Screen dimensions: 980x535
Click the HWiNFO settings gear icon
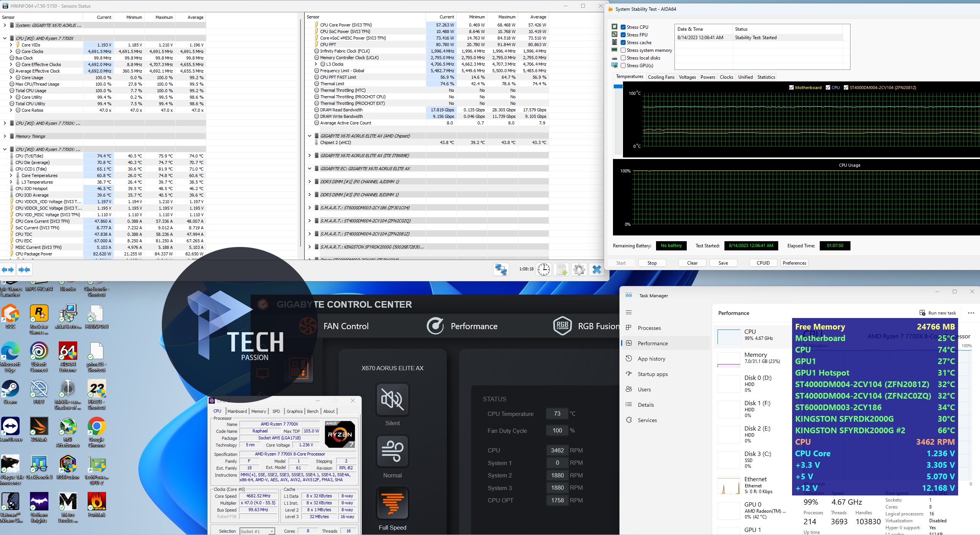(x=579, y=270)
